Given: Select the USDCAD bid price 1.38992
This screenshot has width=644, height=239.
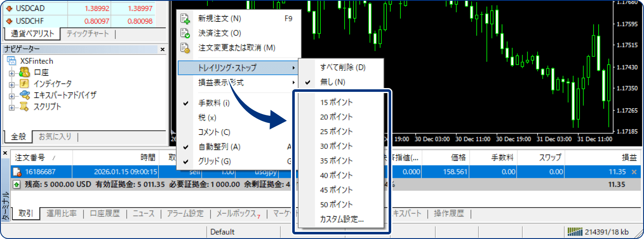Looking at the screenshot, I should point(96,8).
